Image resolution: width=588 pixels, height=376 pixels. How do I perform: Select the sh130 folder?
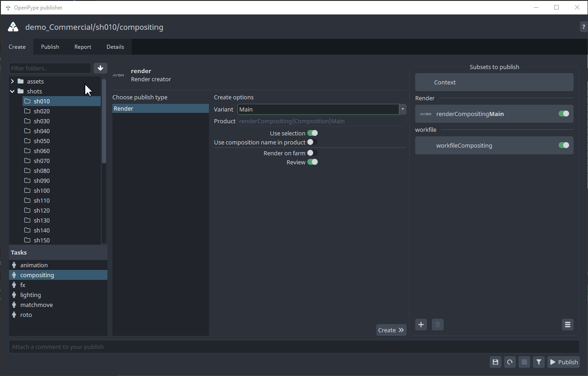tap(61, 220)
